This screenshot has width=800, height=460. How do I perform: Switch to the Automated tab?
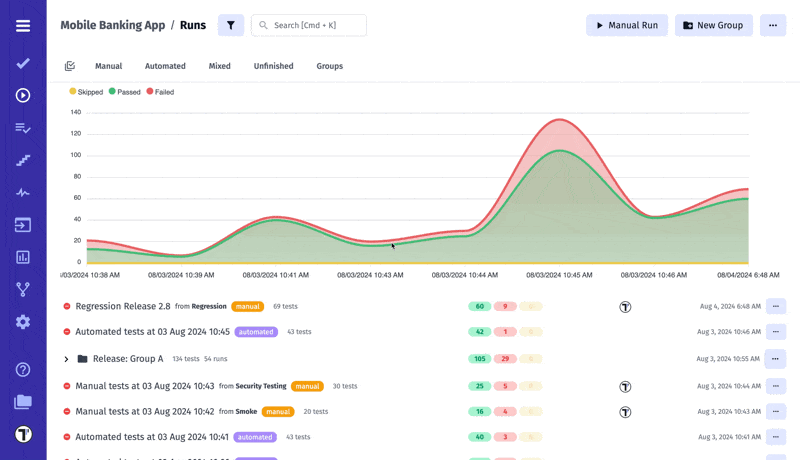(165, 66)
